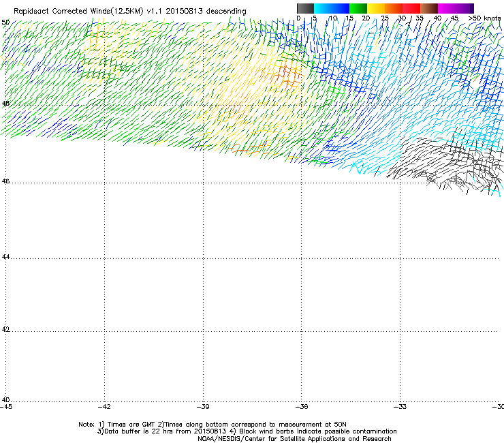Image resolution: width=504 pixels, height=443 pixels.
Task: Click the green 15-20 knots legend segment
Action: (358, 8)
